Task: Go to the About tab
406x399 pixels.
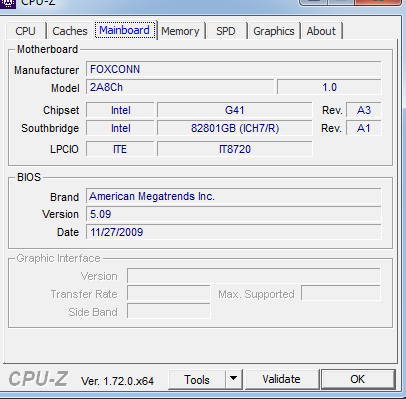Action: 321,31
